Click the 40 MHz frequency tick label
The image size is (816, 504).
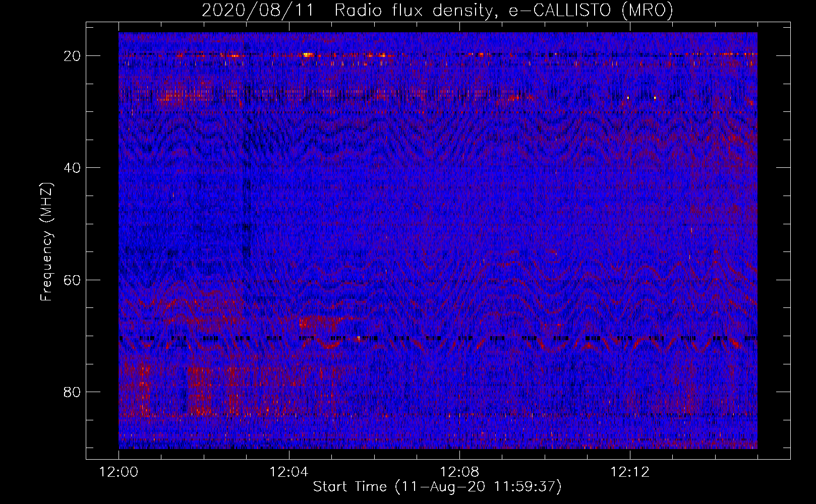(x=73, y=168)
